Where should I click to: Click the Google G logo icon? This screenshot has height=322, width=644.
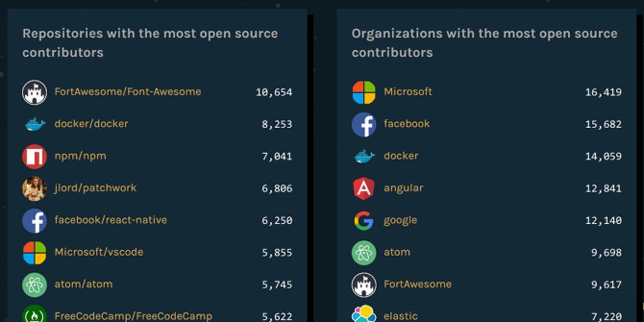point(364,221)
